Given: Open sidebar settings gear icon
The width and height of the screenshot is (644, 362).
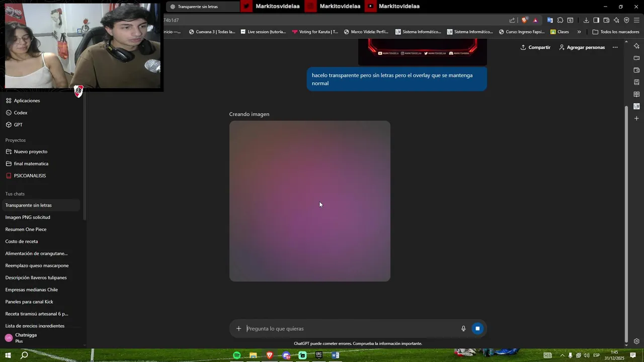Looking at the screenshot, I should click(636, 341).
